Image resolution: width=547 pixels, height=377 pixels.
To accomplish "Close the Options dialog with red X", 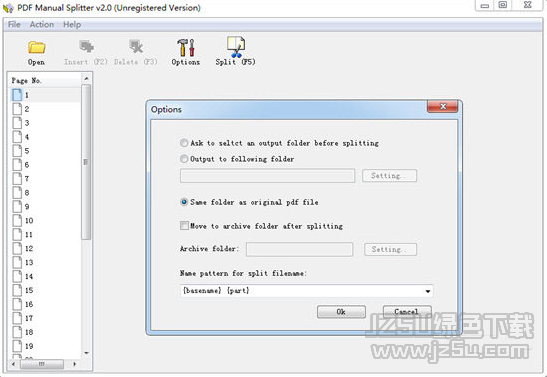I will [443, 106].
